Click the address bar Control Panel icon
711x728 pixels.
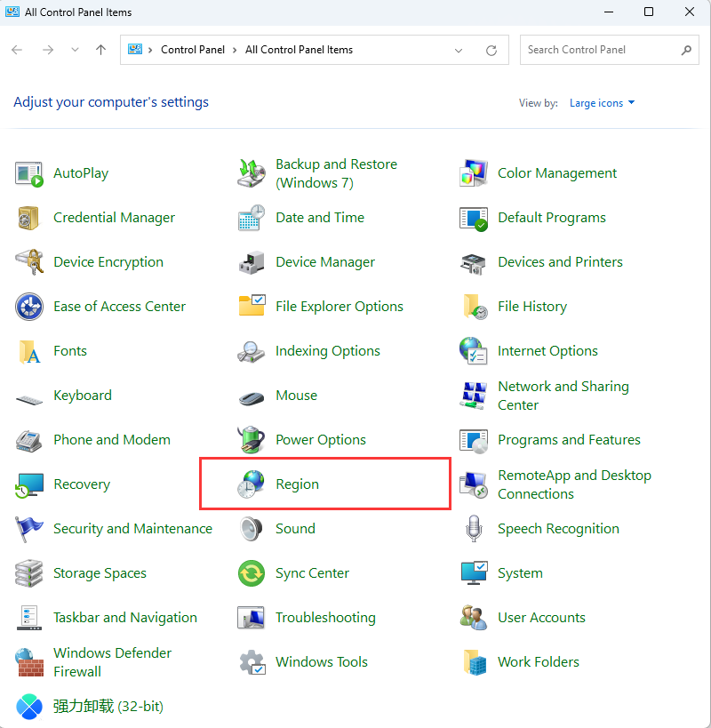[135, 49]
